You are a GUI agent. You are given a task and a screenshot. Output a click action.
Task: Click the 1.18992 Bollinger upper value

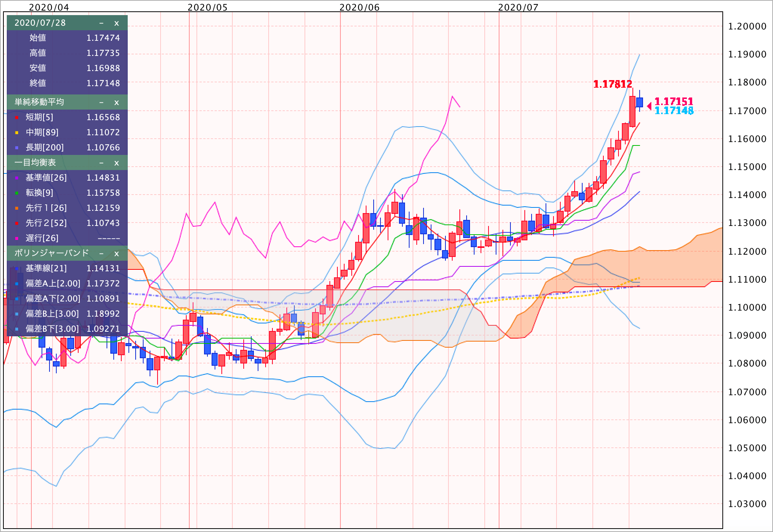click(103, 314)
